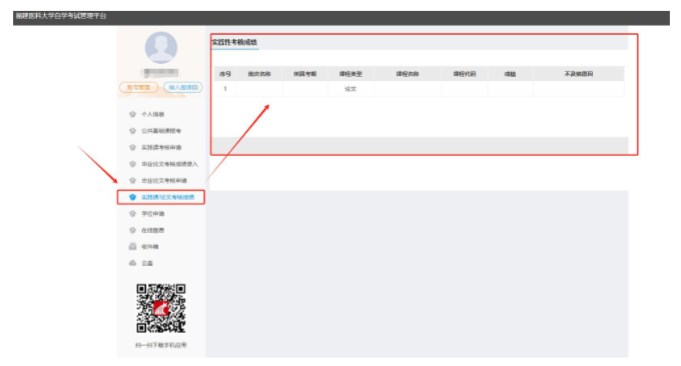Click the user avatar picture
The image size is (681, 366).
[161, 48]
